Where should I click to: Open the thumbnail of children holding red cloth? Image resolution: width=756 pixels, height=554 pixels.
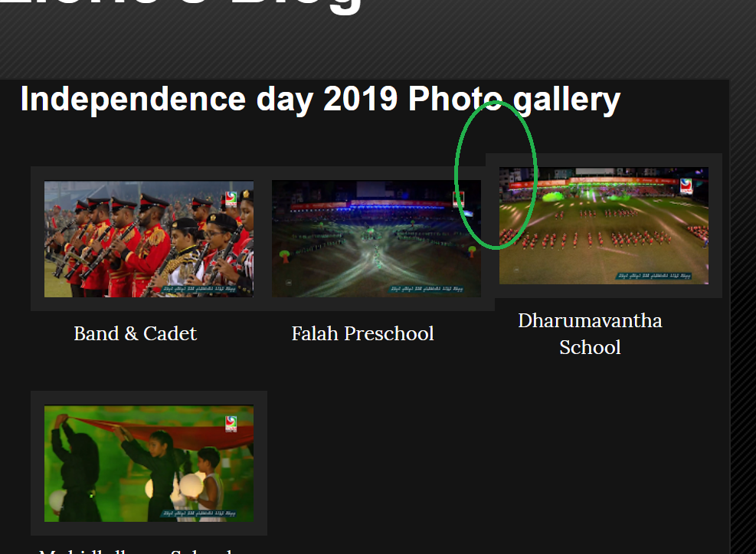(x=149, y=464)
